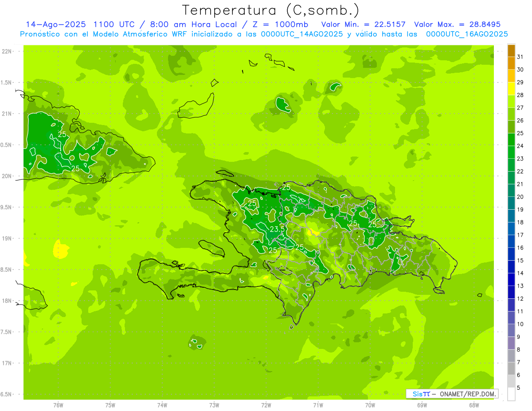Click the "76W" longitude axis label
Screen dimensions: 532x411
pyautogui.click(x=58, y=405)
